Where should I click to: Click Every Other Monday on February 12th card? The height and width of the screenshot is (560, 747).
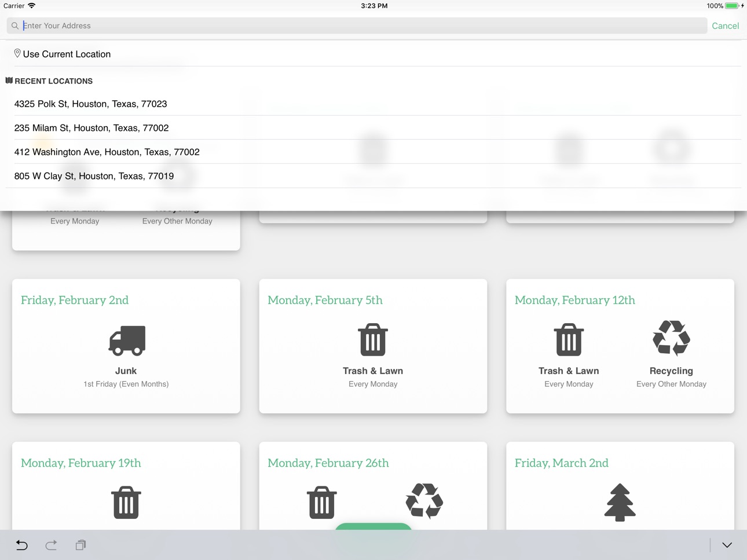[x=671, y=384]
